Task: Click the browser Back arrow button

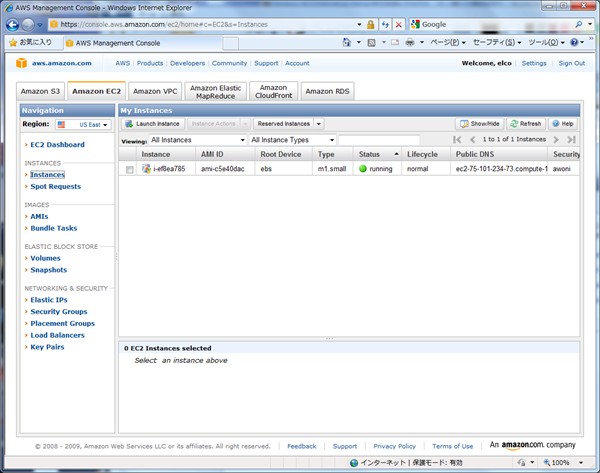Action: (x=12, y=25)
